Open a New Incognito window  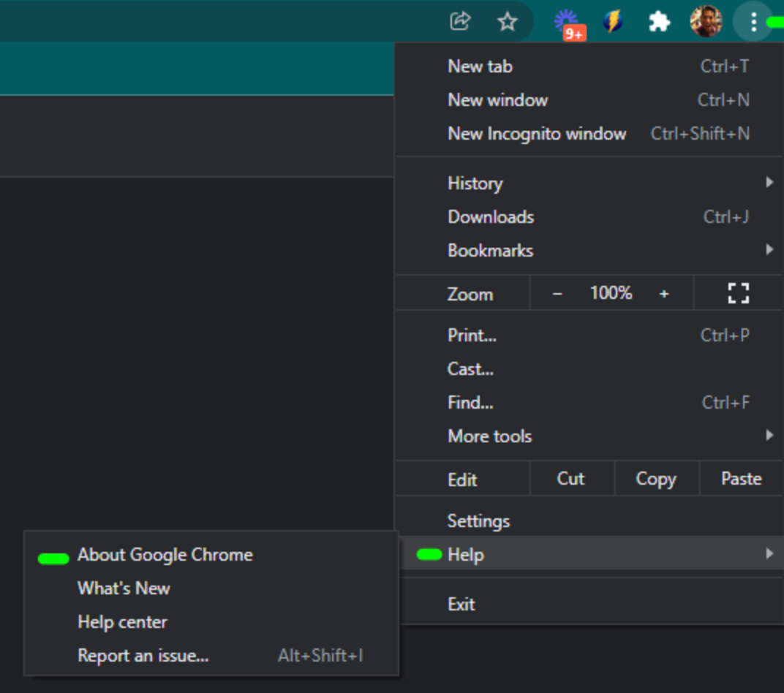pyautogui.click(x=589, y=133)
